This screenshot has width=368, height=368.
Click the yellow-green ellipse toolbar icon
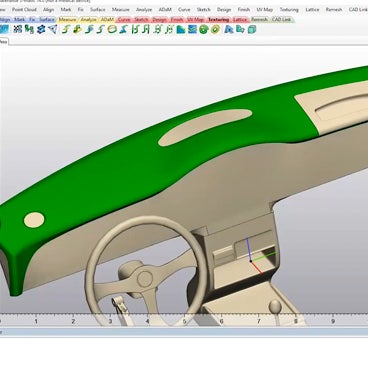click(x=112, y=29)
